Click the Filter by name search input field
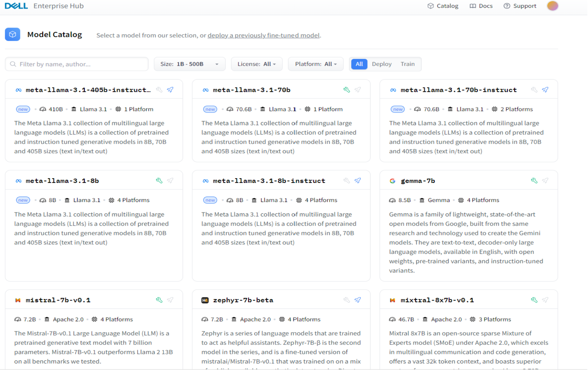 click(77, 64)
